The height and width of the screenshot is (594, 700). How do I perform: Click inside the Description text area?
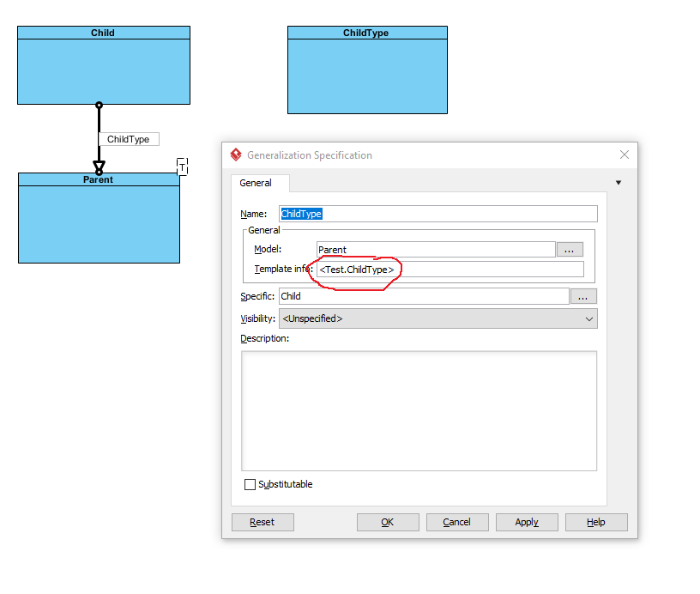coord(419,410)
